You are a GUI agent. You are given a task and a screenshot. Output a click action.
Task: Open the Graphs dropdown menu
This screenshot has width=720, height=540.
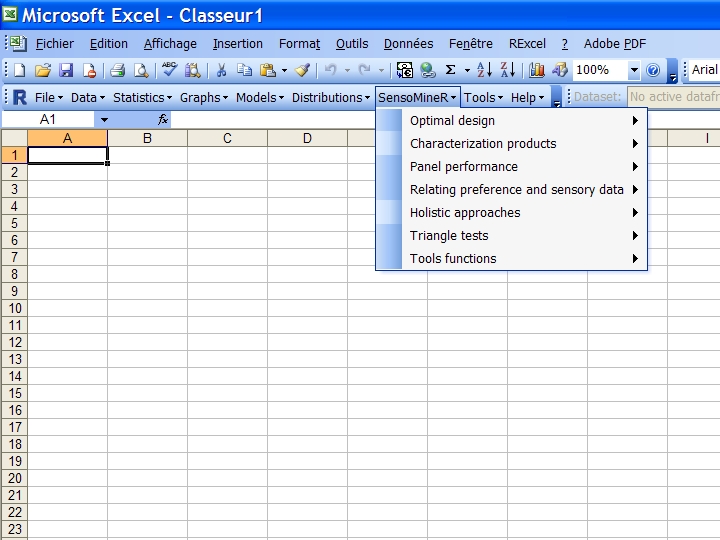click(204, 98)
